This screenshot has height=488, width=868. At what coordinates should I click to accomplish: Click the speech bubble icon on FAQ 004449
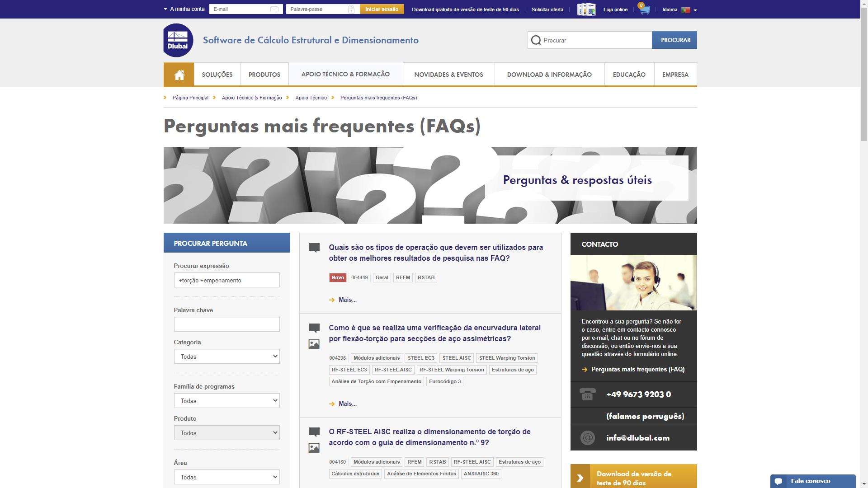(314, 248)
